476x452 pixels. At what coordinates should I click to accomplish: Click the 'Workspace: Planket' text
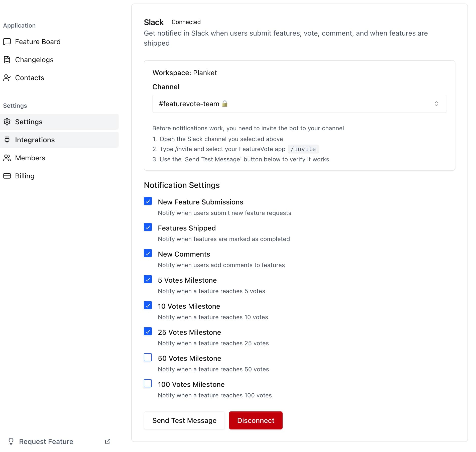pyautogui.click(x=185, y=73)
